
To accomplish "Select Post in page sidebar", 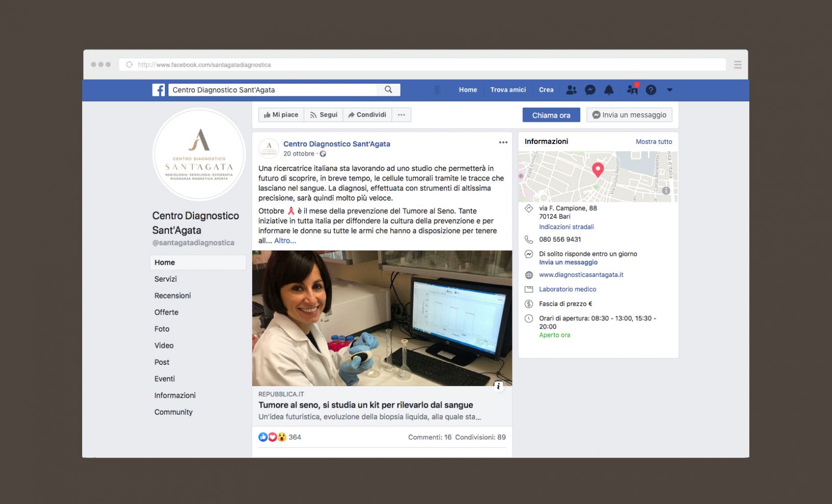I will 162,362.
